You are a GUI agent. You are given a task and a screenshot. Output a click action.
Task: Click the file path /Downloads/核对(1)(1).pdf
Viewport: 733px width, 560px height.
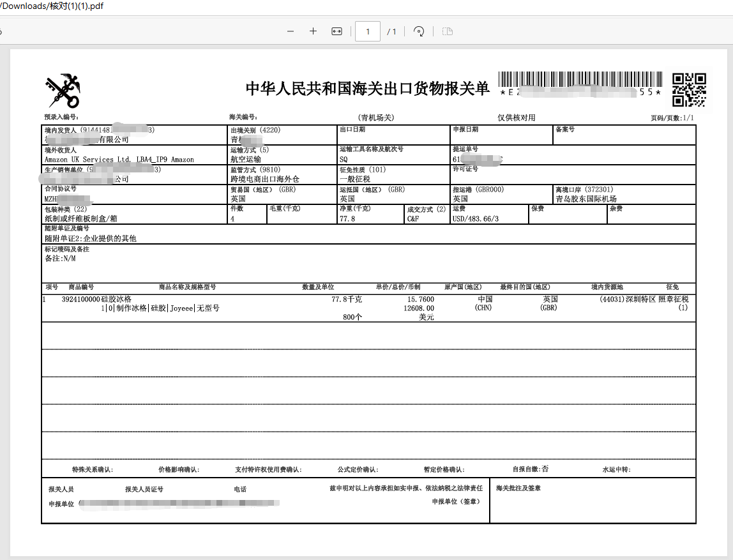(x=52, y=6)
